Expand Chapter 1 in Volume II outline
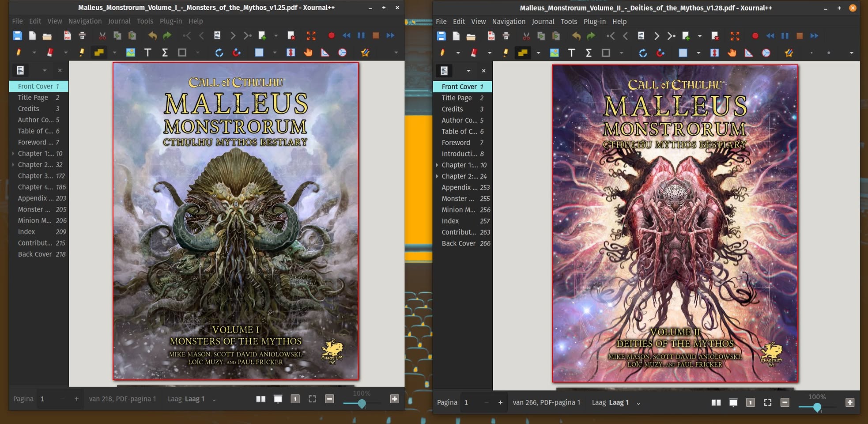The height and width of the screenshot is (424, 868). [x=437, y=165]
